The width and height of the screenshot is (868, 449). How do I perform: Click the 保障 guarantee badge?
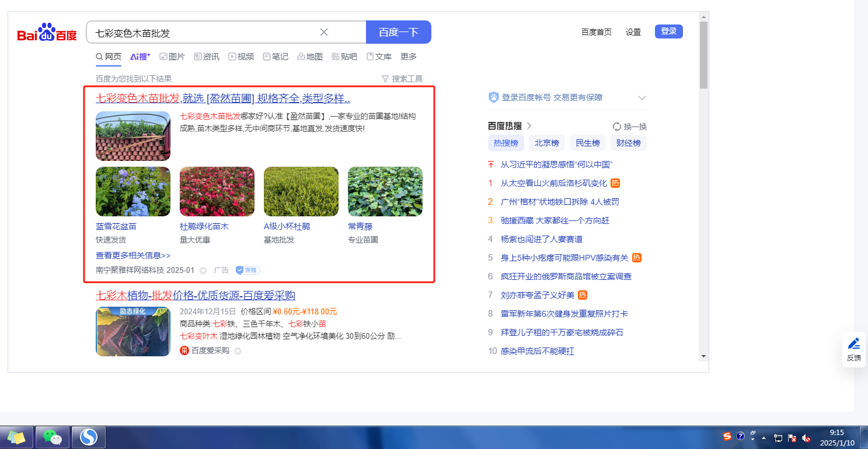tap(247, 270)
